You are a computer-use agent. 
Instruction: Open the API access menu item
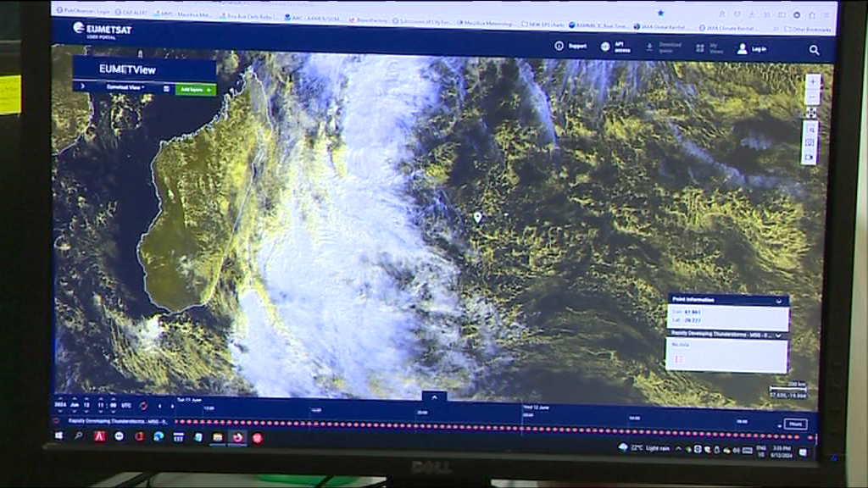[615, 47]
